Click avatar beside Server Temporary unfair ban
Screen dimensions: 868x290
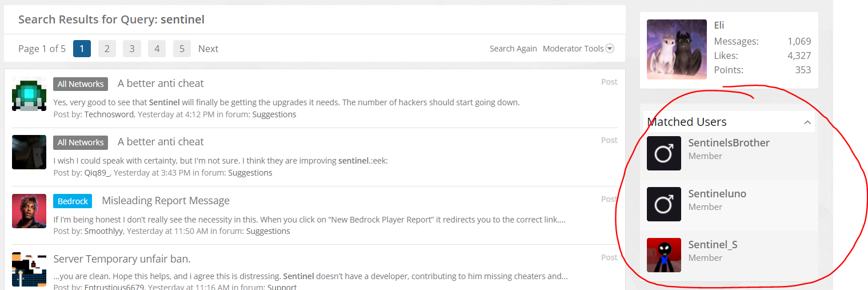click(x=29, y=270)
